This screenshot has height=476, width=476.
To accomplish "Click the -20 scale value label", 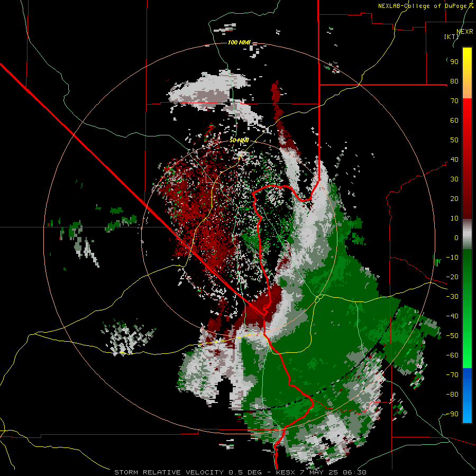I will point(452,277).
